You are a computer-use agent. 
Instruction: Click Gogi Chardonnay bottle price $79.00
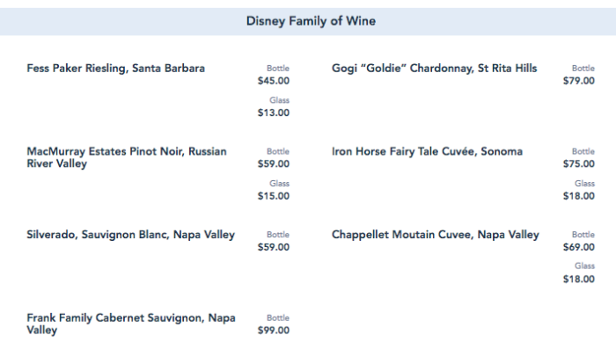tap(579, 81)
